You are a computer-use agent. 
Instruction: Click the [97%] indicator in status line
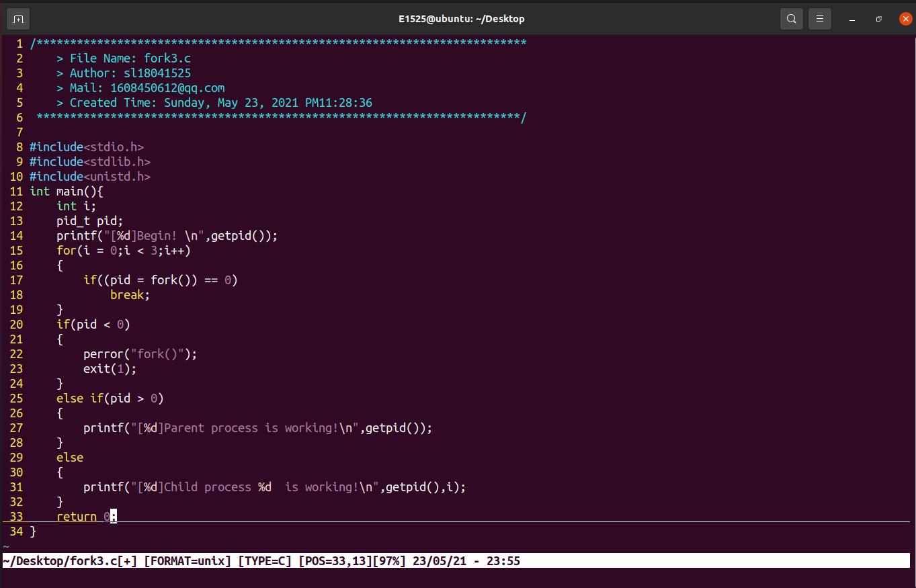click(389, 561)
